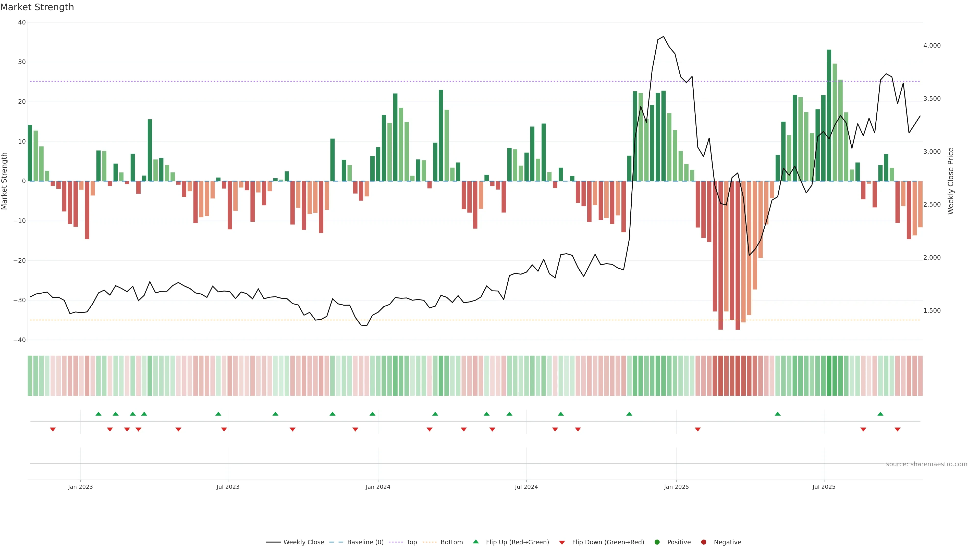
Task: Click the only Flip Up marker after Jul 2025
Action: click(x=880, y=414)
